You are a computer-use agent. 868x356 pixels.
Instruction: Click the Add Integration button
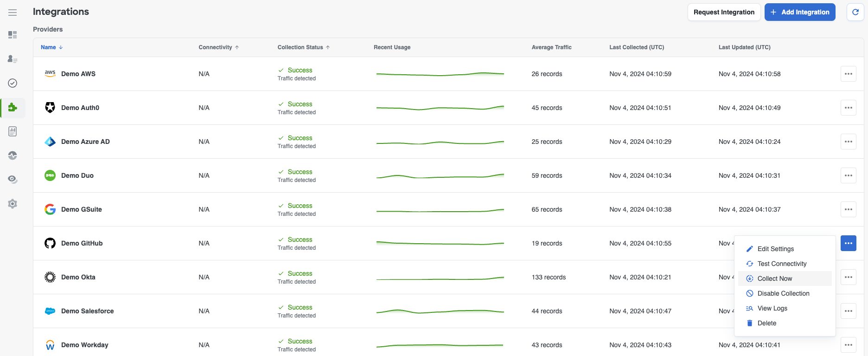[x=800, y=12]
